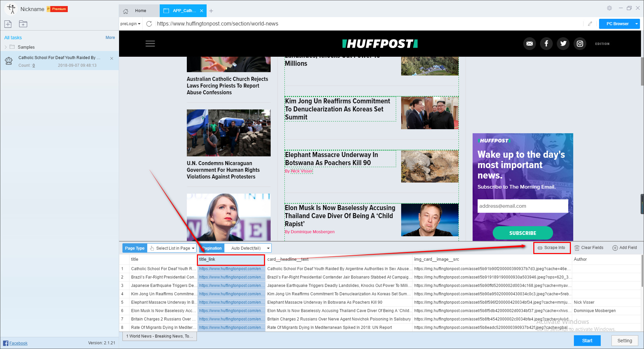The width and height of the screenshot is (644, 349).
Task: Open the settings gear icon
Action: tap(609, 8)
